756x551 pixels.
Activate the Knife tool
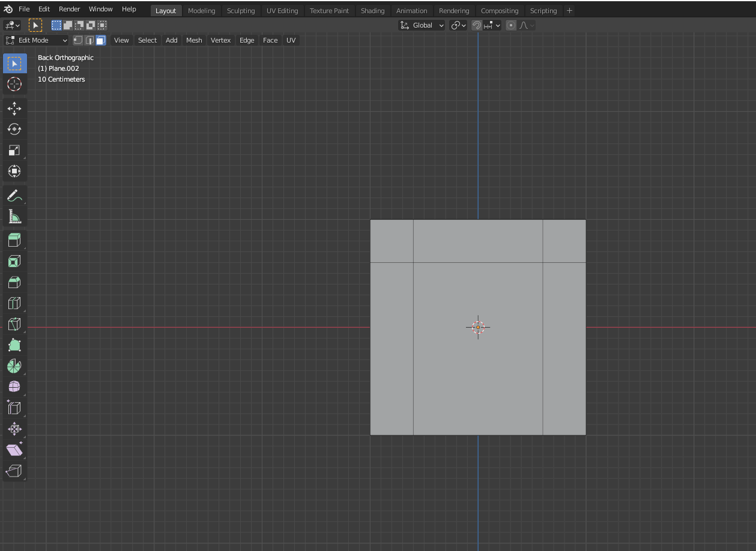(14, 324)
